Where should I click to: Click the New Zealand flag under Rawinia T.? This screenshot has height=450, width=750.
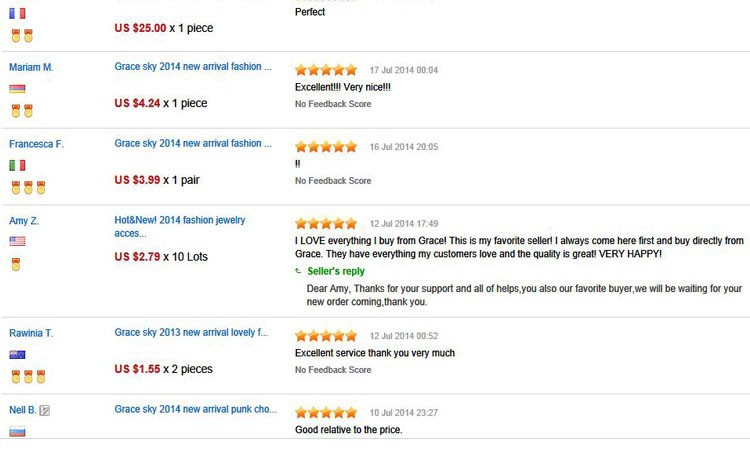(x=17, y=354)
